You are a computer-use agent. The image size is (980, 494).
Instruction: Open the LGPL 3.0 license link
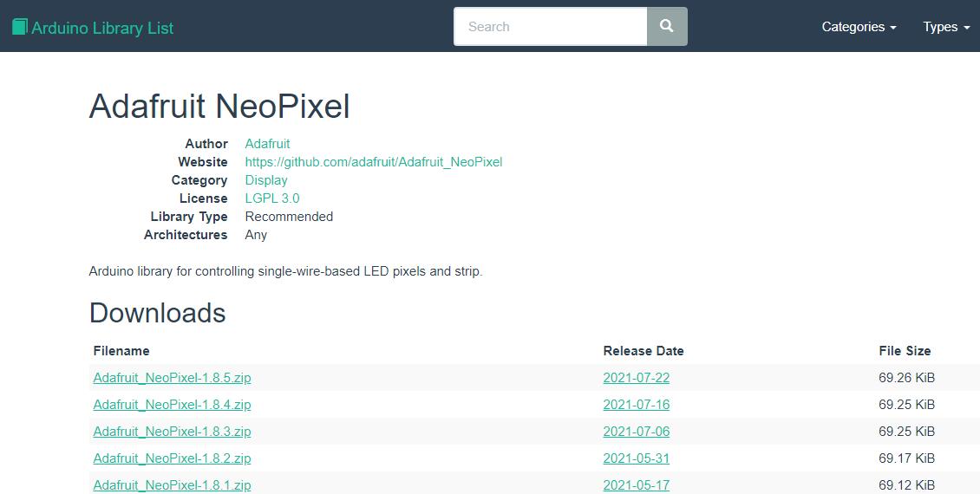(x=271, y=198)
